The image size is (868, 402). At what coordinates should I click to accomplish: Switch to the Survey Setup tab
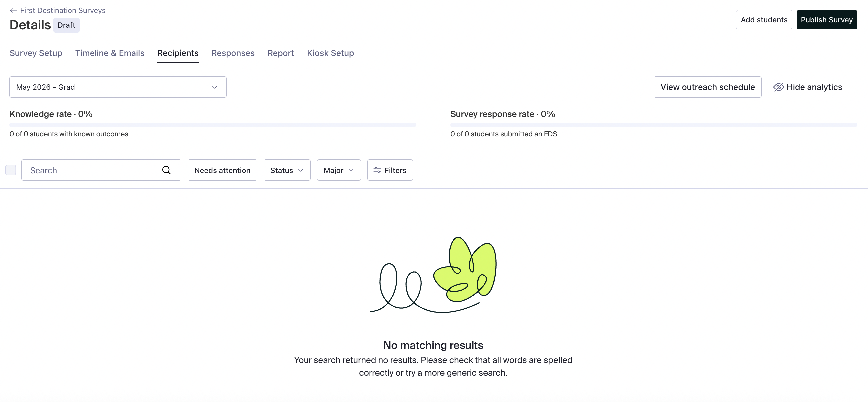(36, 53)
